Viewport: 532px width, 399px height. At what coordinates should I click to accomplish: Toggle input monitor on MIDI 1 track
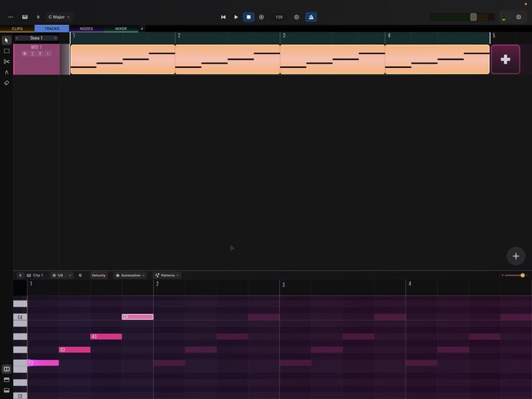[x=48, y=54]
